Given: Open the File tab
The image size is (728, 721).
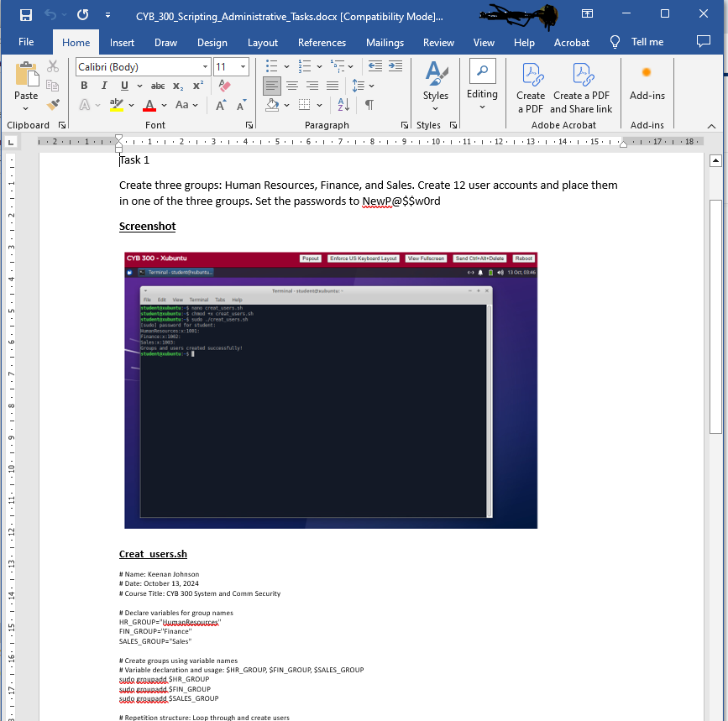Looking at the screenshot, I should point(26,42).
